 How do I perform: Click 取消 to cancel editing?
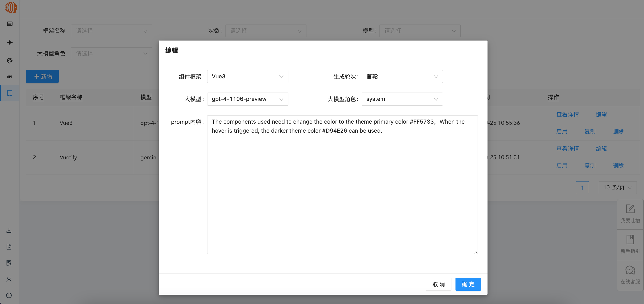coord(439,284)
